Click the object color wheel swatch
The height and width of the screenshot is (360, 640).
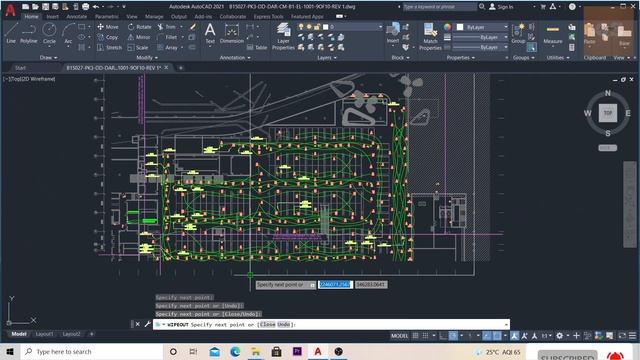pos(447,27)
